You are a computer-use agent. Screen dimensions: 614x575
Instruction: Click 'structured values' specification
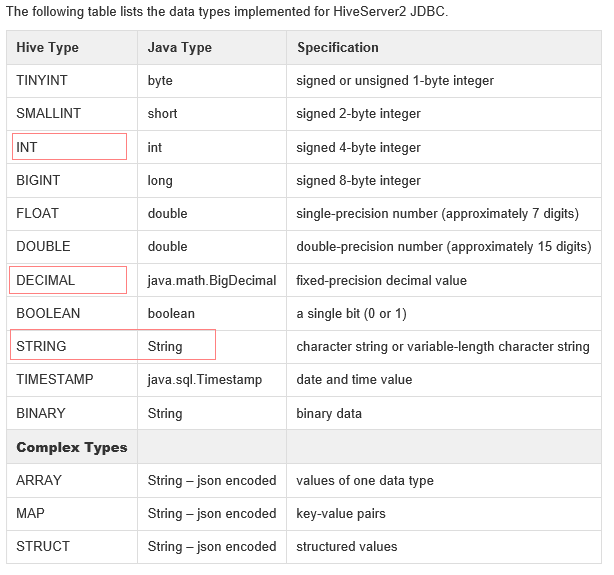pyautogui.click(x=347, y=546)
